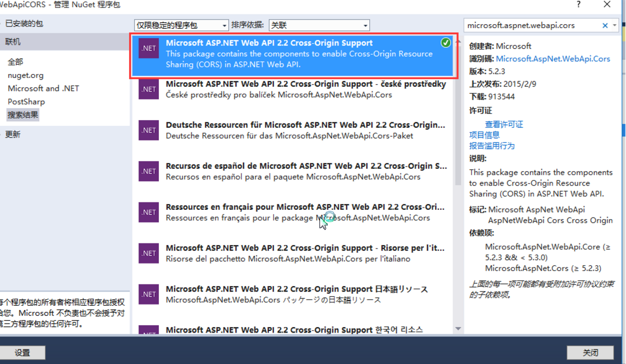Select the Microsoft ASP.NET Web API 2.2 Cross-Origin Support package title
The height and width of the screenshot is (364, 626).
269,43
